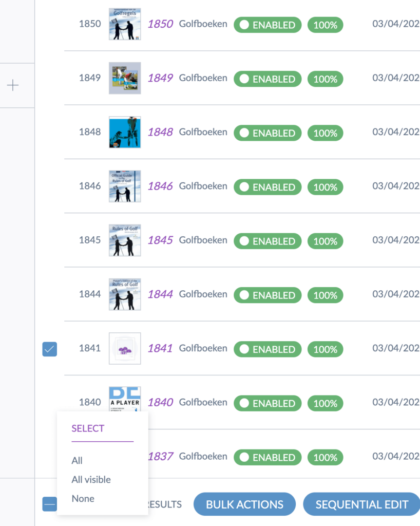Image resolution: width=420 pixels, height=526 pixels.
Task: Toggle the ENABLED switch for product 1846
Action: point(267,187)
